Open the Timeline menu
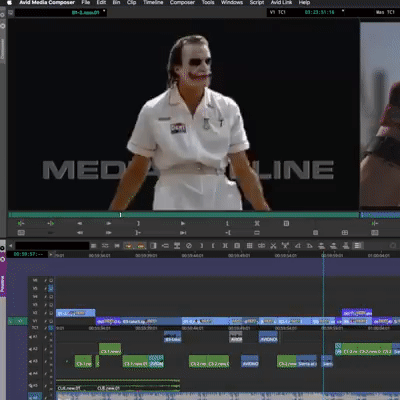400x400 pixels. pos(153,3)
